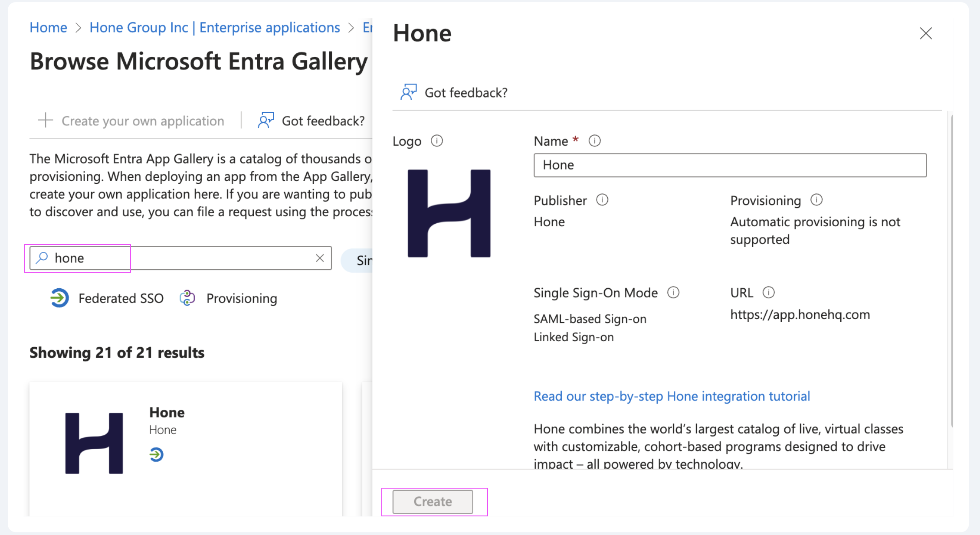Image resolution: width=980 pixels, height=535 pixels.
Task: Click the Create button
Action: point(433,502)
